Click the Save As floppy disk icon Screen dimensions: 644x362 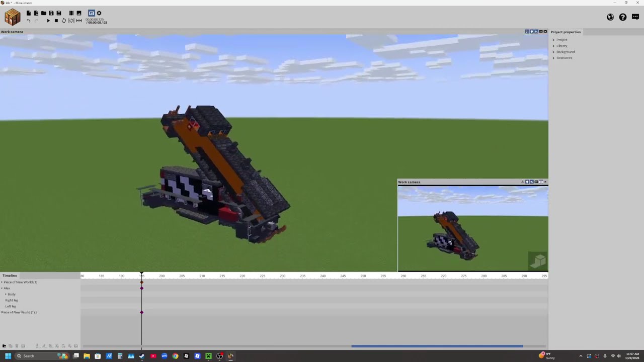click(x=59, y=13)
